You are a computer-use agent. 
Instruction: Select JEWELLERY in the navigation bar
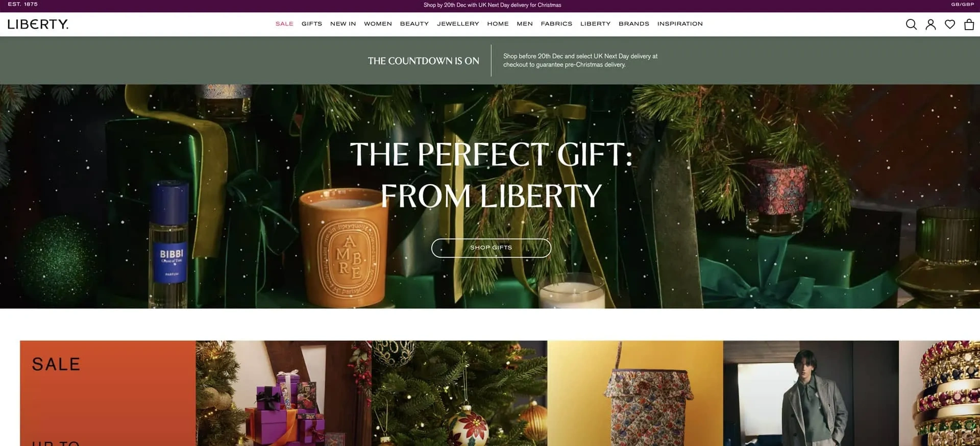(458, 24)
